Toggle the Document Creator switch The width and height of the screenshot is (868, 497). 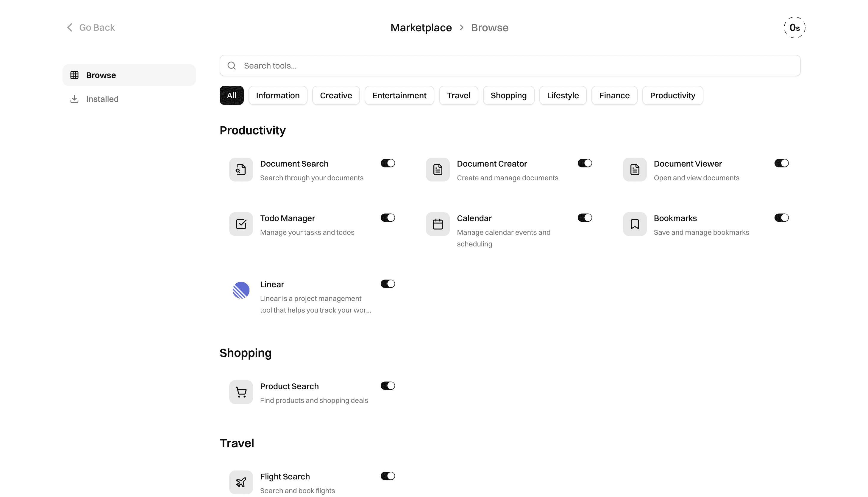(584, 163)
